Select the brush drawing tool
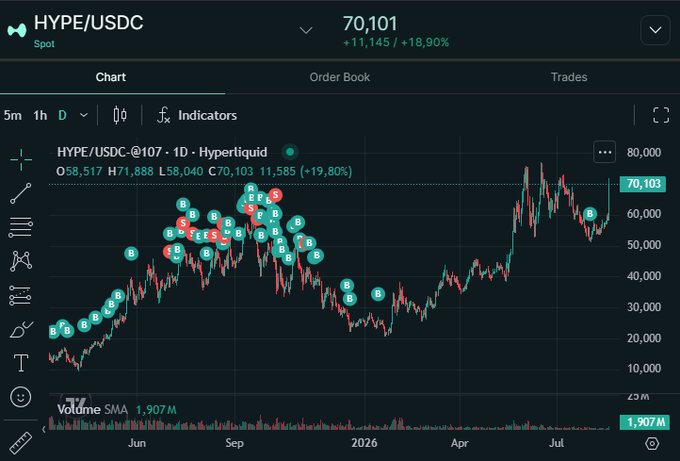 click(x=20, y=330)
